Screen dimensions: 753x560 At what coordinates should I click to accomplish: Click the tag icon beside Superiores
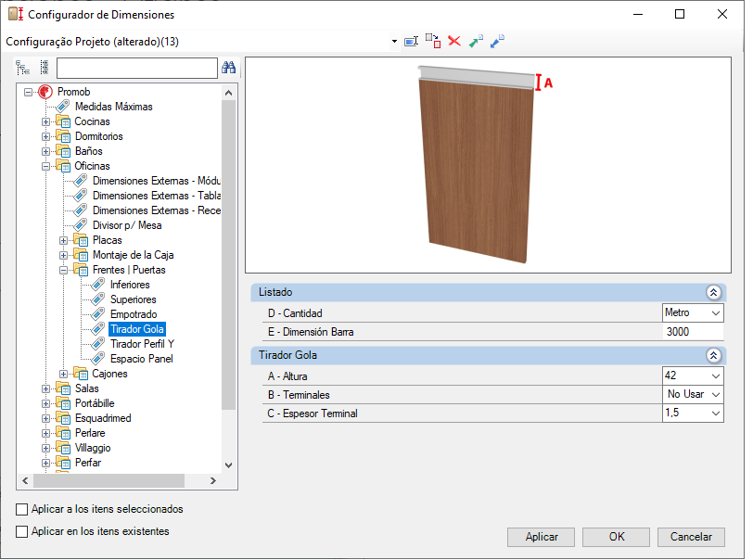(x=98, y=299)
